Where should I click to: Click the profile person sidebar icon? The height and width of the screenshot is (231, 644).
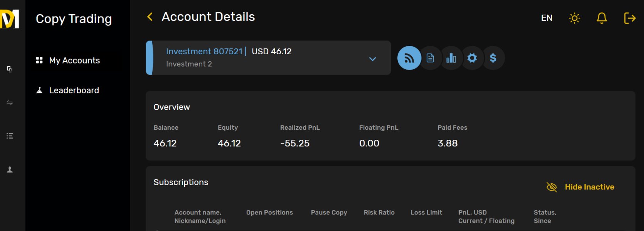(x=10, y=169)
